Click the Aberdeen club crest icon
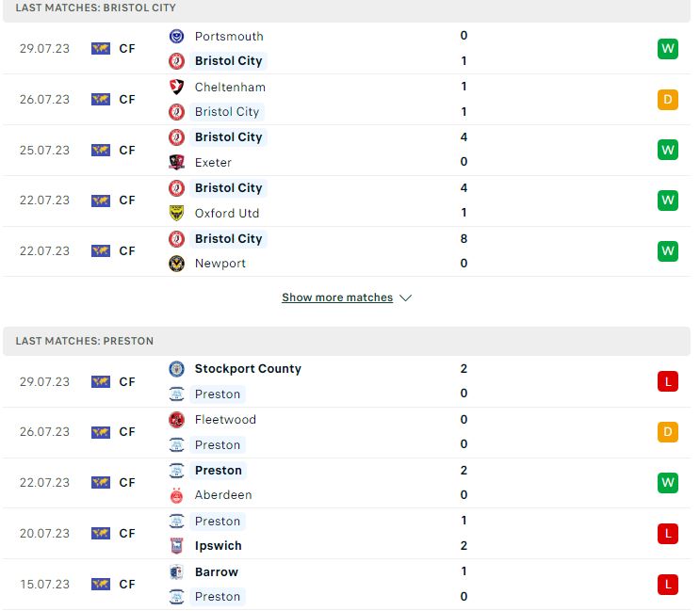Image resolution: width=700 pixels, height=611 pixels. (x=177, y=495)
